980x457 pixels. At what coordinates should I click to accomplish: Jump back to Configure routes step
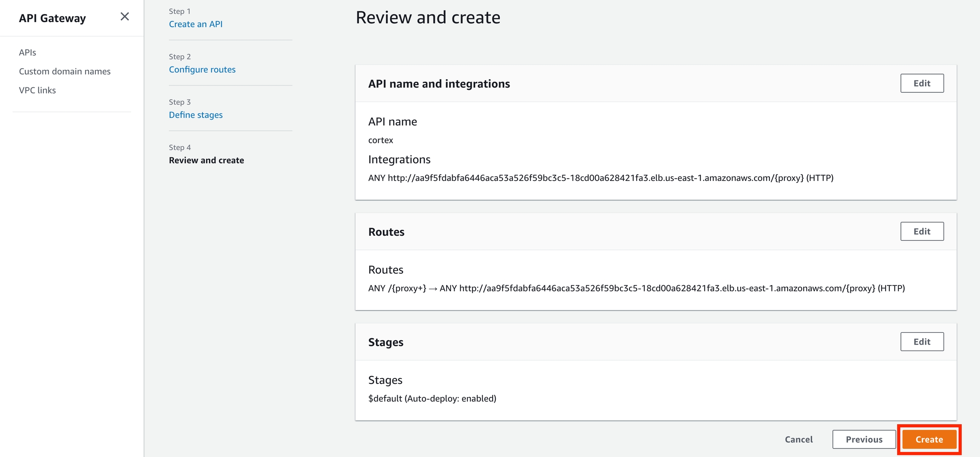(202, 69)
